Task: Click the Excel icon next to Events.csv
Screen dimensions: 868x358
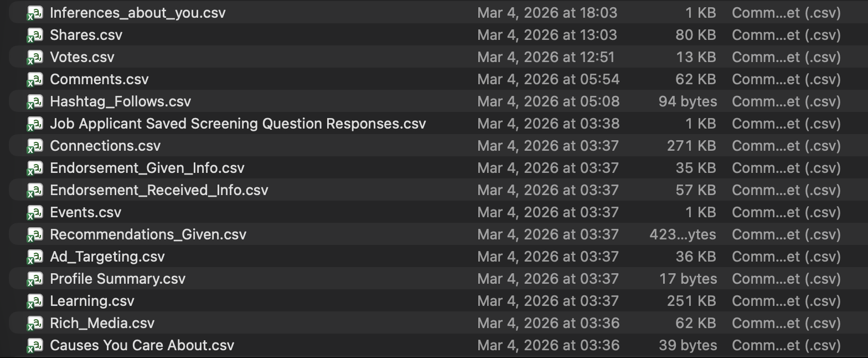Action: click(35, 212)
